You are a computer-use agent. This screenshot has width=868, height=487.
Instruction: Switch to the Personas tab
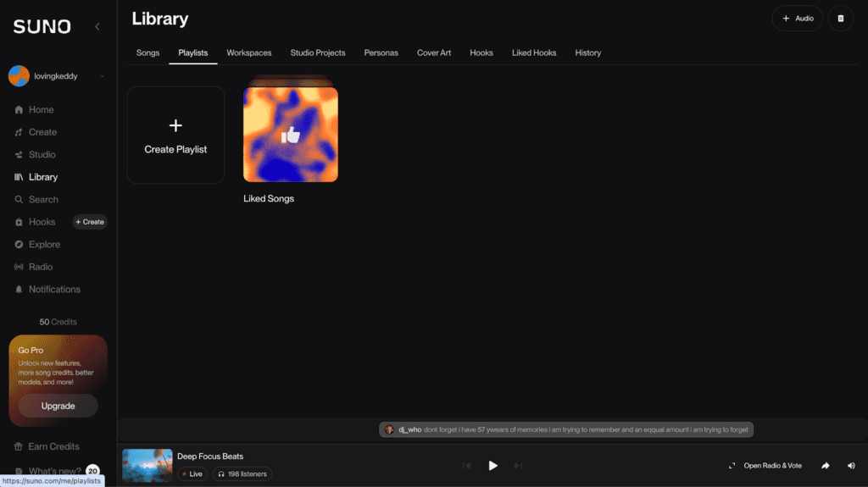click(381, 53)
